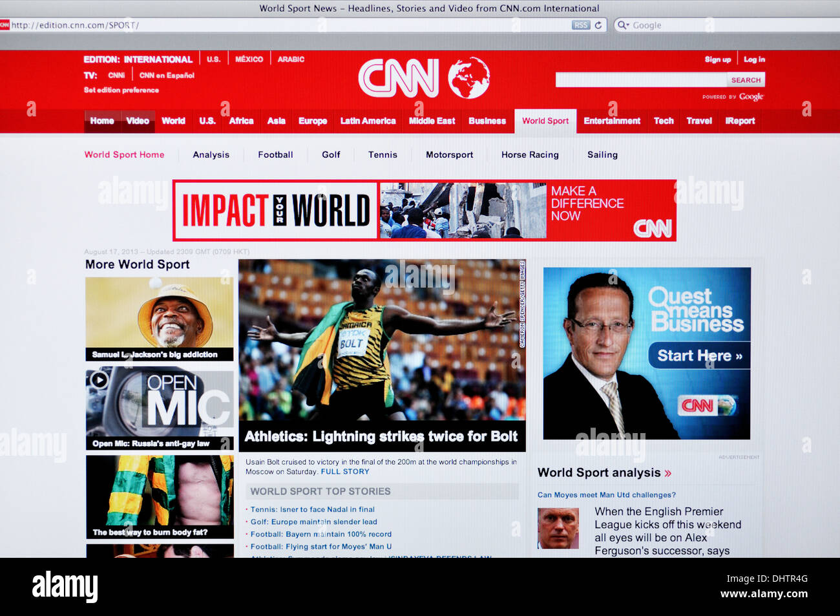Open the Business tab
Image resolution: width=840 pixels, height=616 pixels.
pyautogui.click(x=487, y=121)
